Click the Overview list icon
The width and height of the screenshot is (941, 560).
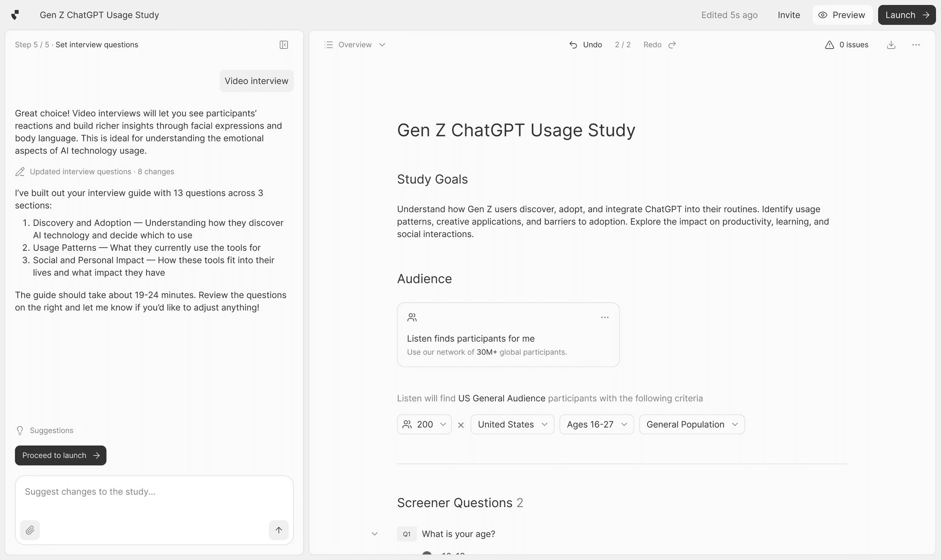[328, 45]
